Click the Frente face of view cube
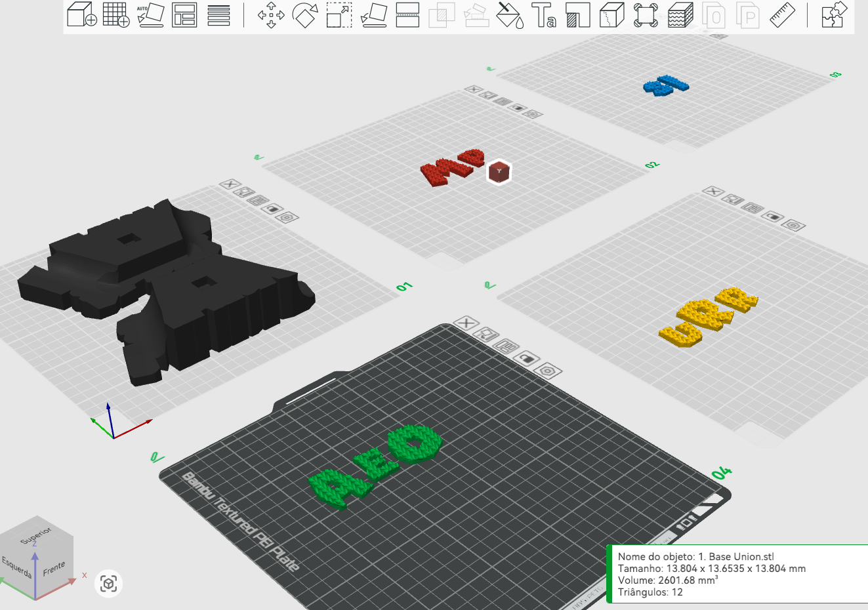 [x=54, y=568]
